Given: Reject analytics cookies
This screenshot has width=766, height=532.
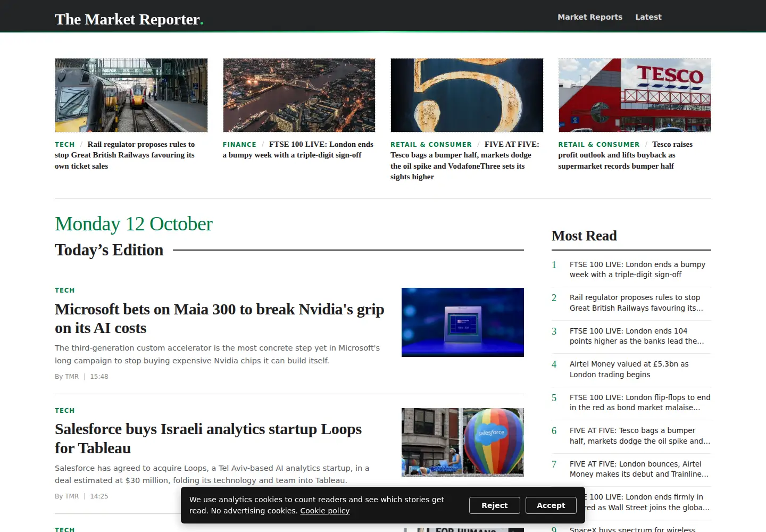Looking at the screenshot, I should pyautogui.click(x=495, y=505).
